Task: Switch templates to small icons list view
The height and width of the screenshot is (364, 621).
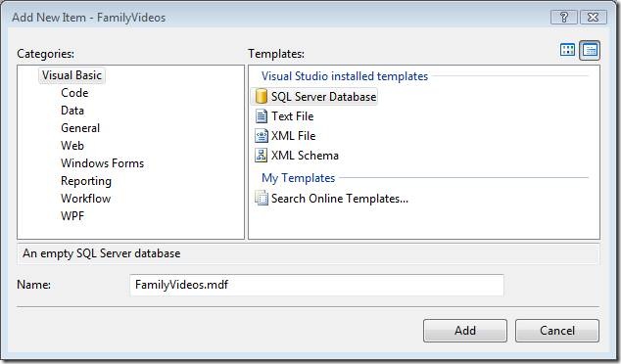Action: point(590,50)
